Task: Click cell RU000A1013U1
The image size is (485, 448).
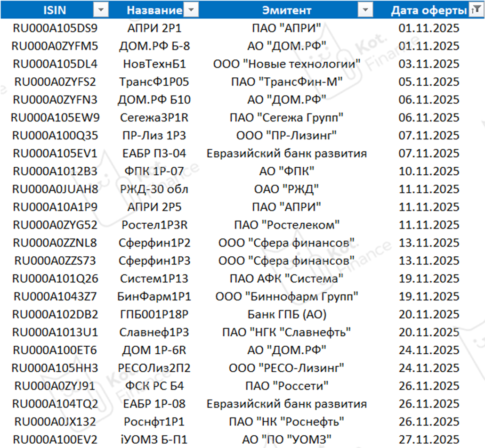Action: pyautogui.click(x=55, y=332)
